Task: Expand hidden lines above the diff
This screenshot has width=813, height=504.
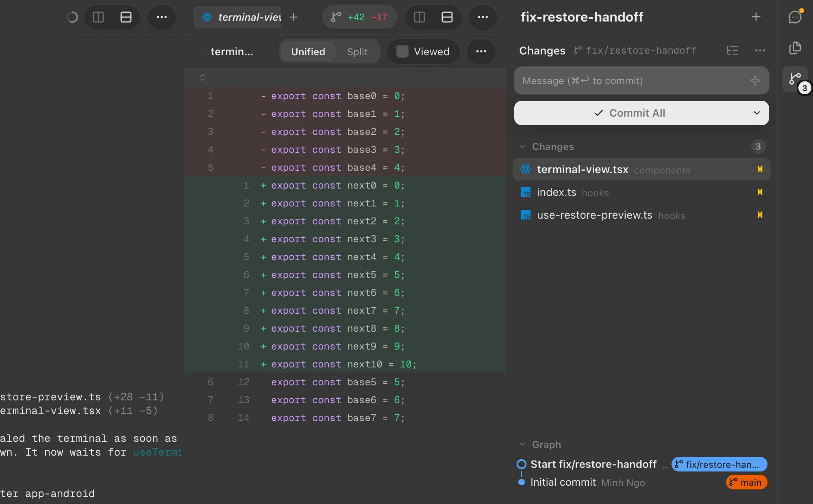Action: coord(202,77)
